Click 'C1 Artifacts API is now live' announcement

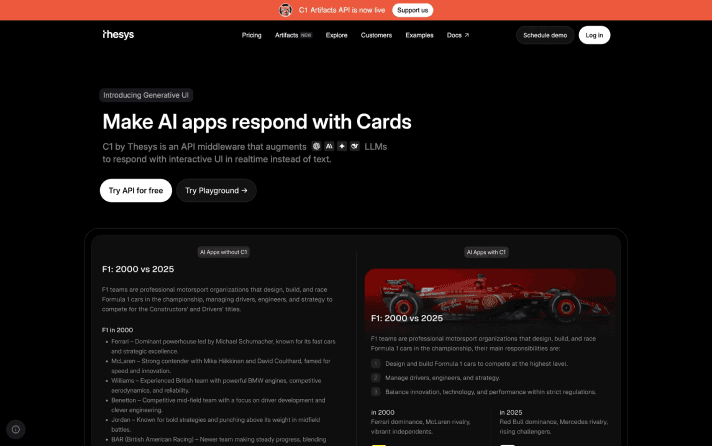(x=341, y=10)
